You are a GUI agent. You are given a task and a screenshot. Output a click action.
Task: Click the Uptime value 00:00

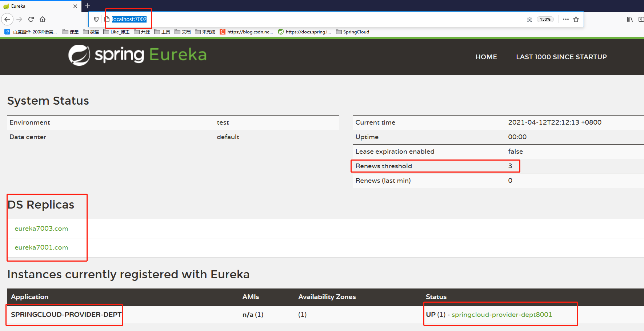[x=517, y=137]
